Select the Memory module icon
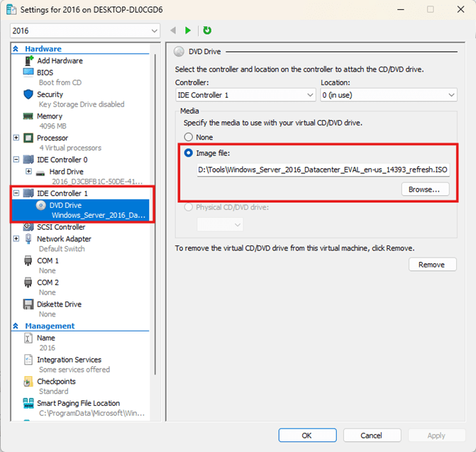This screenshot has width=476, height=452. point(28,116)
